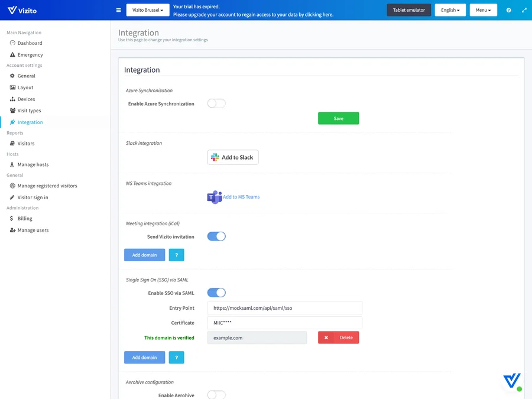
Task: Click the hamburger sidebar toggle icon
Action: click(118, 10)
